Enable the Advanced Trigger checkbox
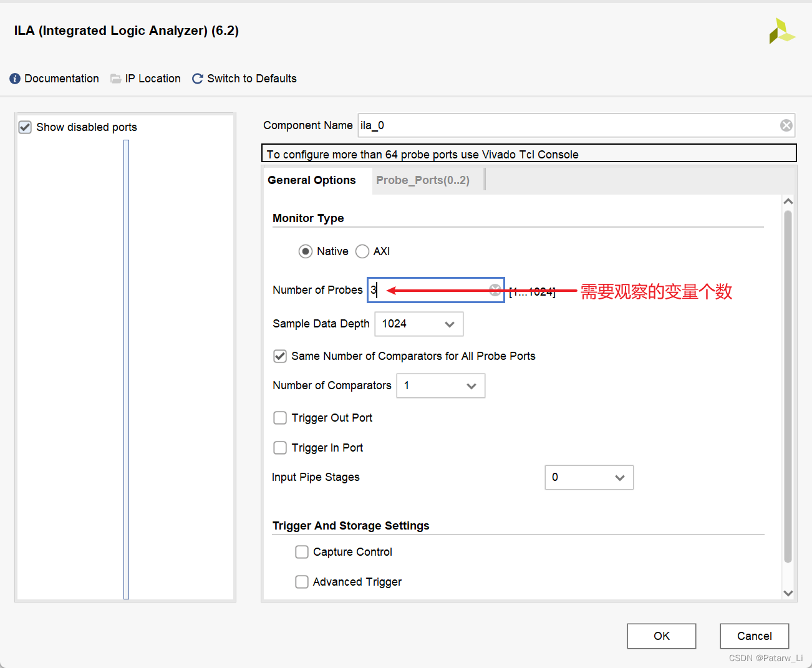 point(302,582)
